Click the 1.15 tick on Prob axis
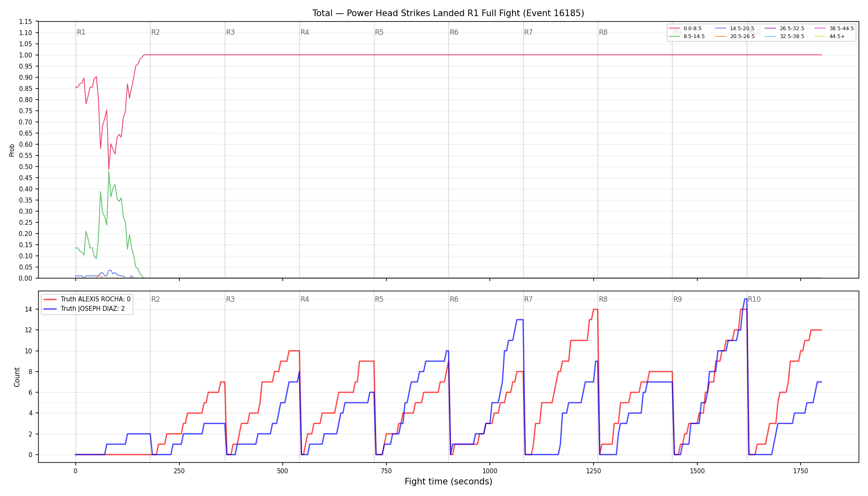Screen dimensions: 868x496 point(26,21)
